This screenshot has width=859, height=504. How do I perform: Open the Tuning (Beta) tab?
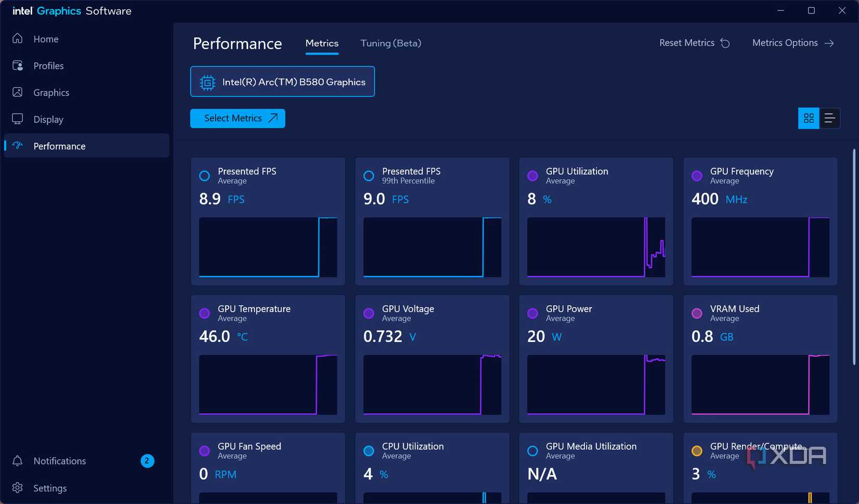click(x=390, y=43)
